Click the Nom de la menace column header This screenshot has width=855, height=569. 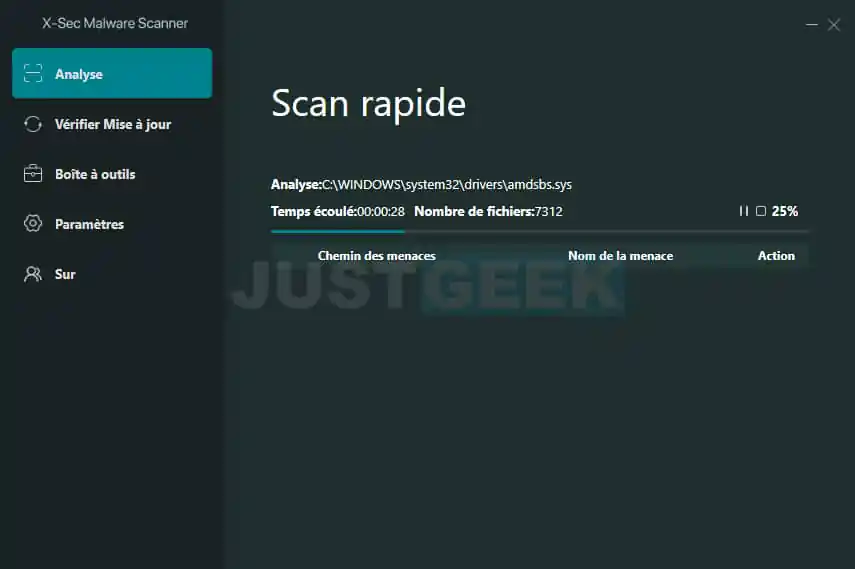(x=621, y=256)
